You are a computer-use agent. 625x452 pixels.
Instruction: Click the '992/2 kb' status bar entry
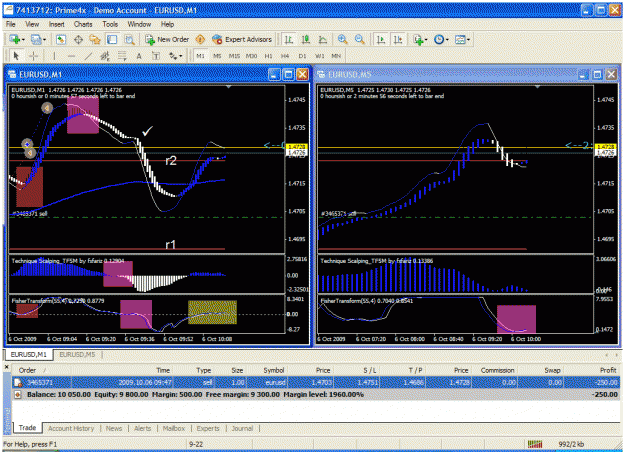(x=571, y=444)
